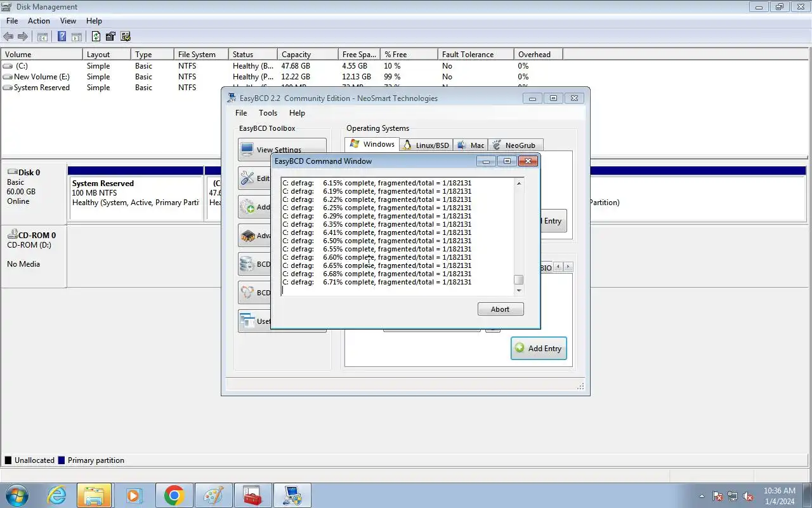Screen dimensions: 812x508
Task: Click the command window scrollbar down arrow
Action: 519,291
